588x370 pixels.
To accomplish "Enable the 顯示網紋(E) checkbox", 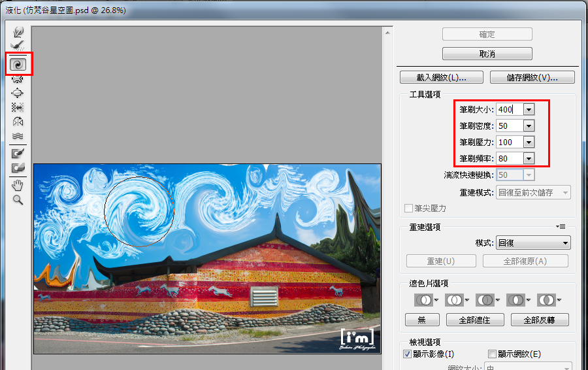I will click(x=492, y=354).
